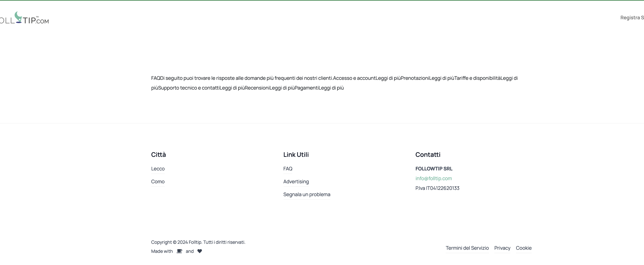Go to FAQ under Link Utili
This screenshot has height=265, width=644.
click(288, 169)
